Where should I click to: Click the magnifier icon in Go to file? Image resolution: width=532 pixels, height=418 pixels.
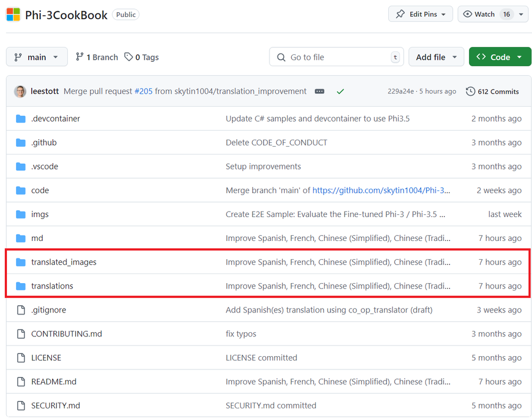pyautogui.click(x=281, y=57)
